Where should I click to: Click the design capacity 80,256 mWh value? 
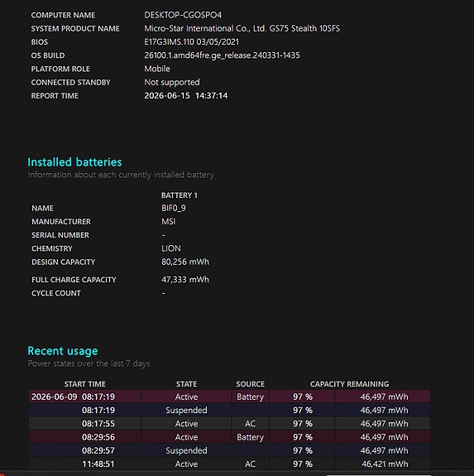[185, 262]
